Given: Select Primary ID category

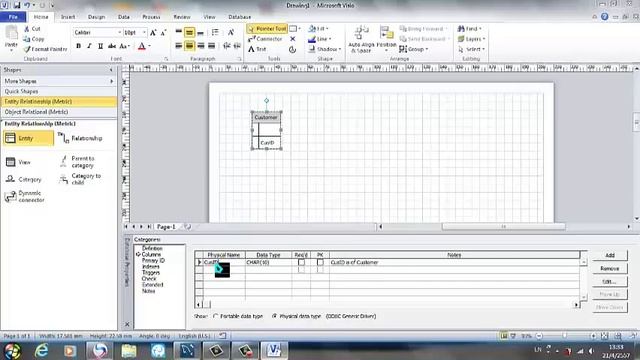Looking at the screenshot, I should (153, 260).
